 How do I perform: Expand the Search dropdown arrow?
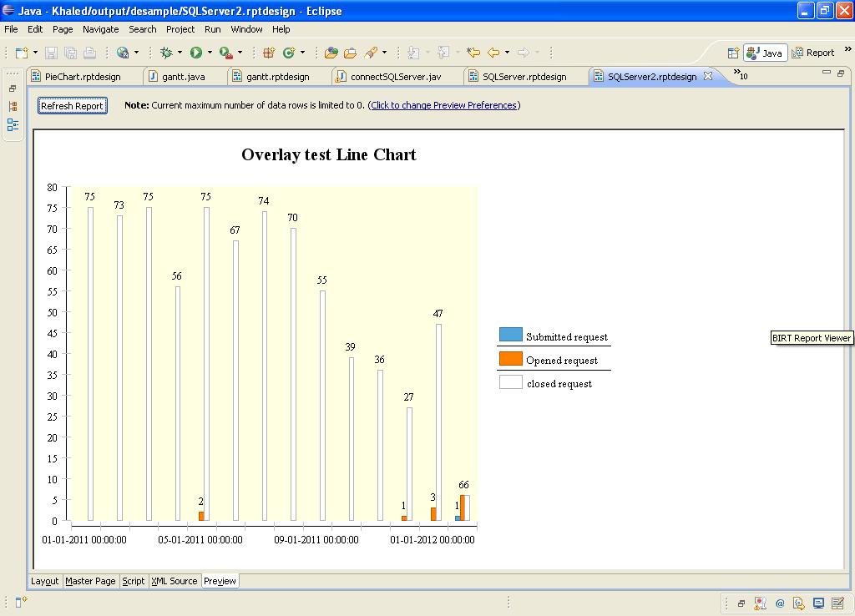[384, 53]
